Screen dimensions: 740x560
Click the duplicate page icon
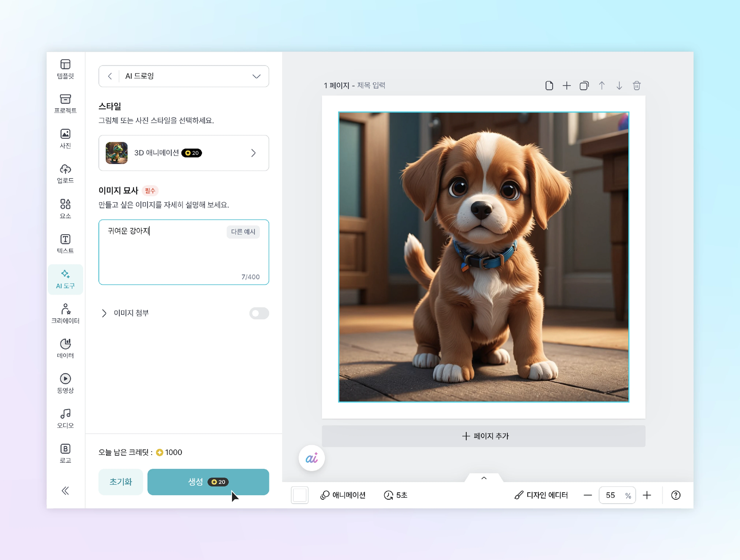click(x=584, y=86)
